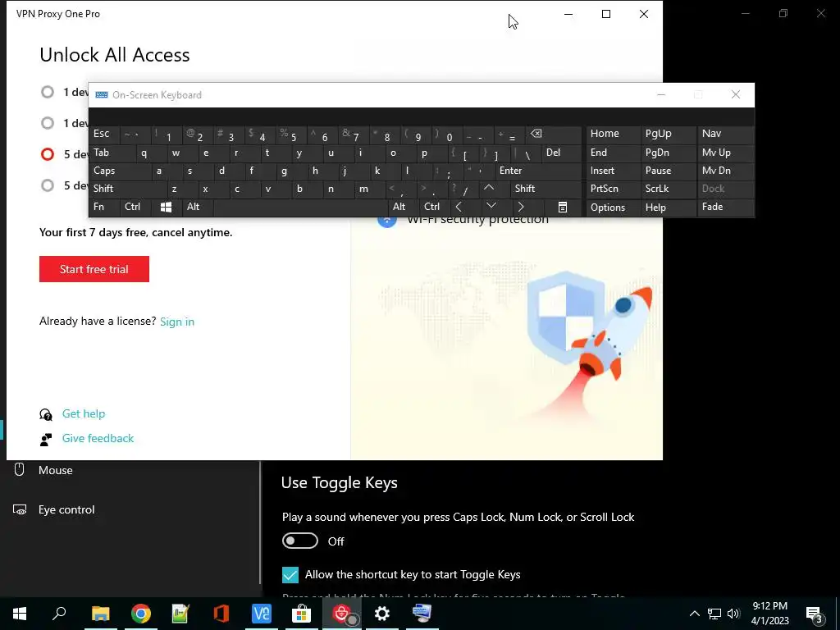840x630 pixels.
Task: Click the On-Screen Keyboard title bar icon
Action: [x=101, y=95]
